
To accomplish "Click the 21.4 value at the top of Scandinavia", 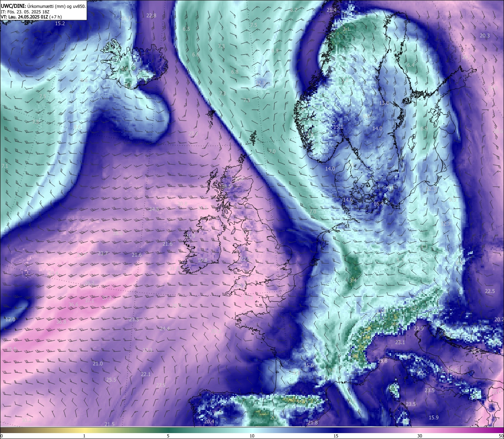I will click(x=332, y=10).
